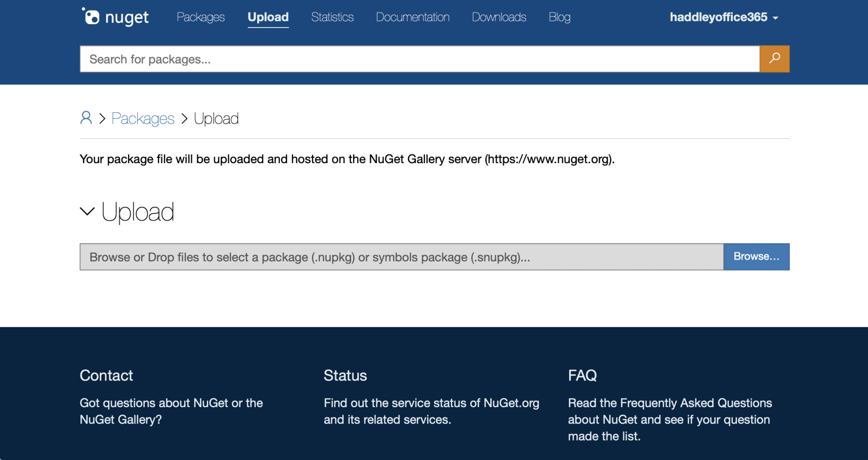Click the orange search magnifier button
The image size is (868, 460).
click(x=774, y=59)
